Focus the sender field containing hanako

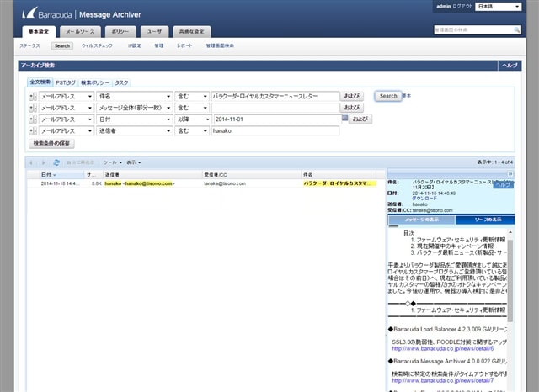point(275,130)
